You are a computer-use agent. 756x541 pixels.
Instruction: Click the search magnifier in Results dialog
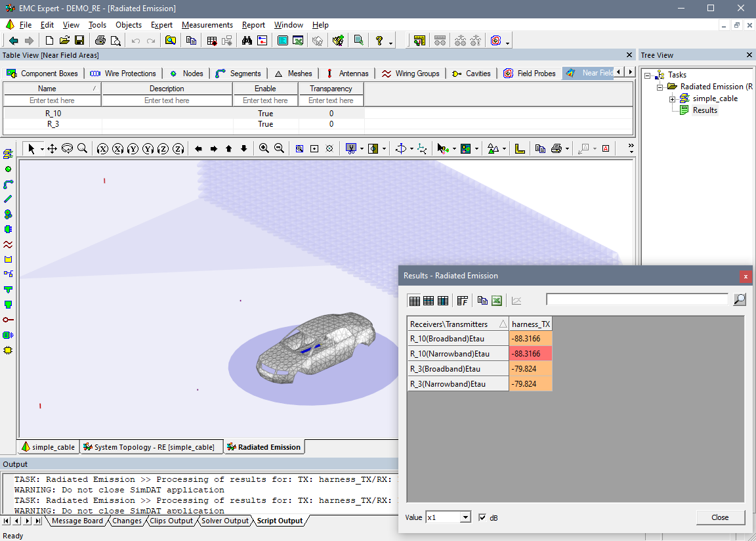(x=739, y=300)
